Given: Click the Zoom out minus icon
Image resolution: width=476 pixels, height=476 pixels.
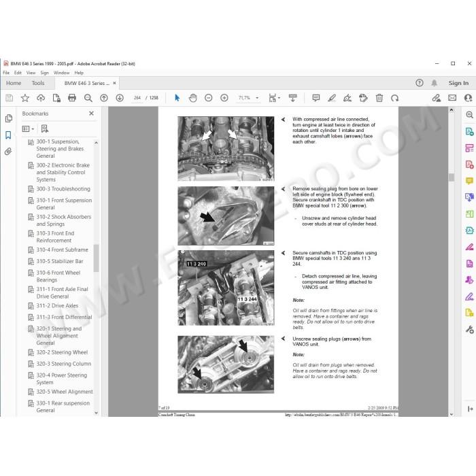Looking at the screenshot, I should click(x=209, y=98).
